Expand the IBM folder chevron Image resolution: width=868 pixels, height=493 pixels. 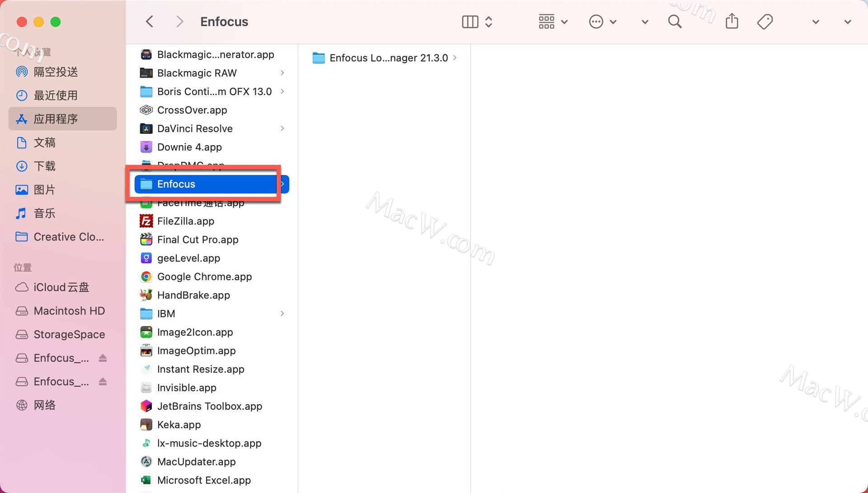point(282,313)
